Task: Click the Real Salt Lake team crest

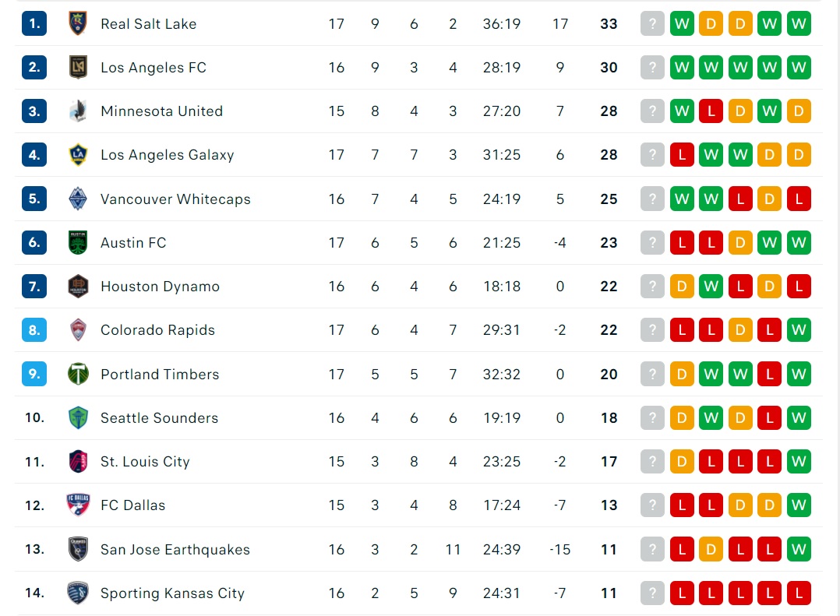Action: pos(78,23)
